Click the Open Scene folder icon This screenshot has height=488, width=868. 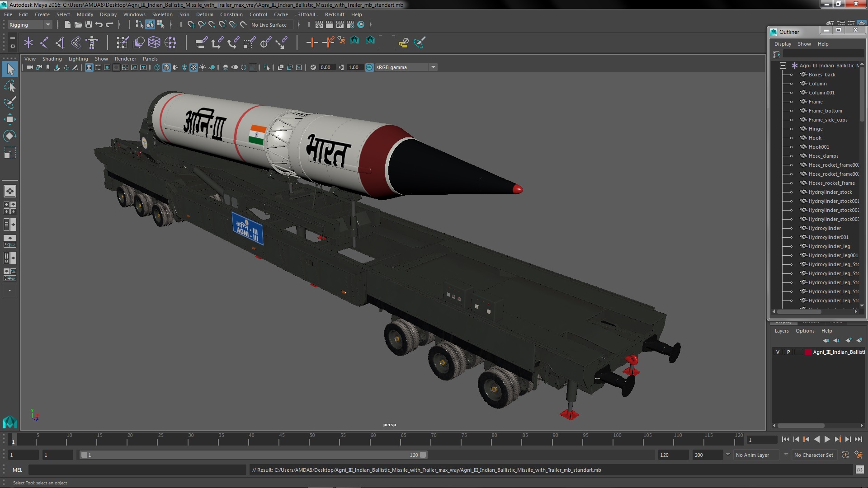[78, 25]
